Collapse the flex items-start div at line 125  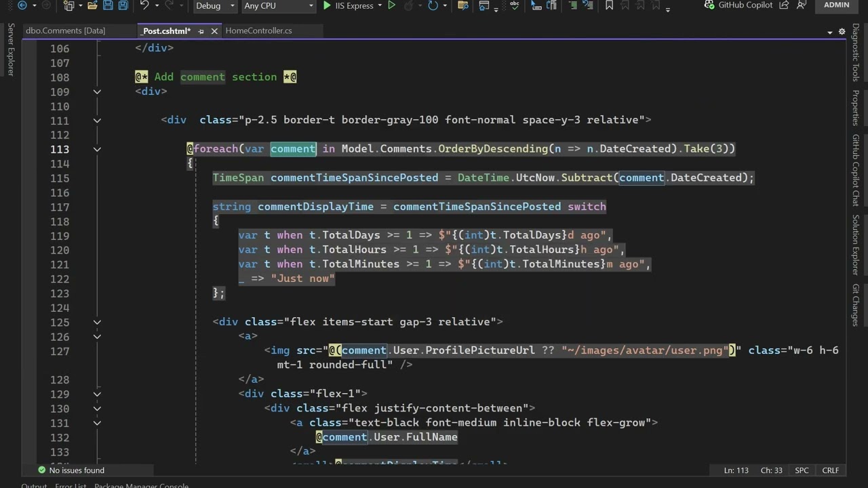pos(97,323)
